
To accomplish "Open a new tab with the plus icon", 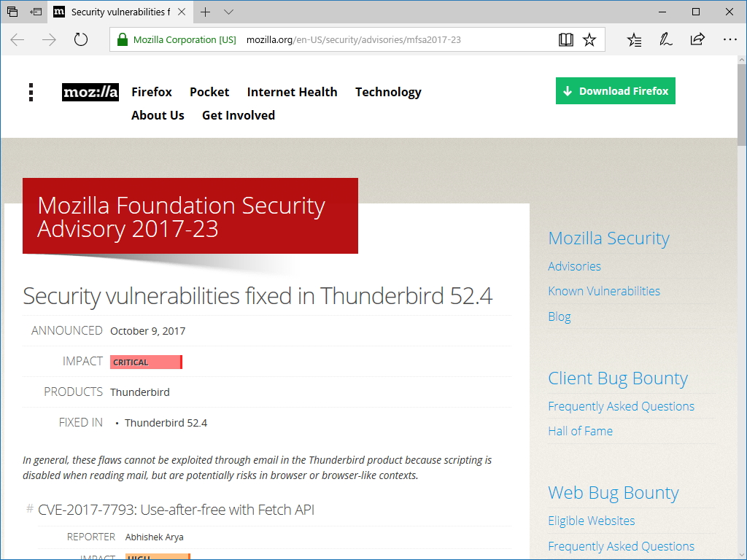I will [206, 12].
